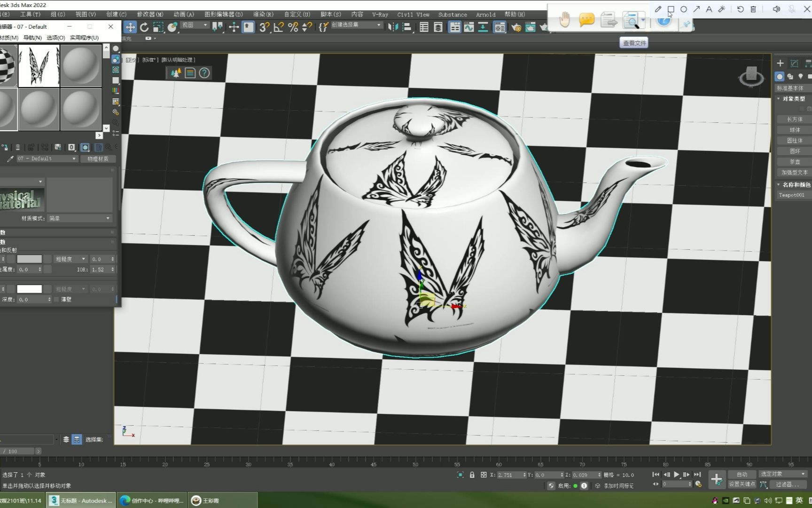Click the Isolate Selection toggle icon
Screen dimensions: 812x508
[x=461, y=475]
